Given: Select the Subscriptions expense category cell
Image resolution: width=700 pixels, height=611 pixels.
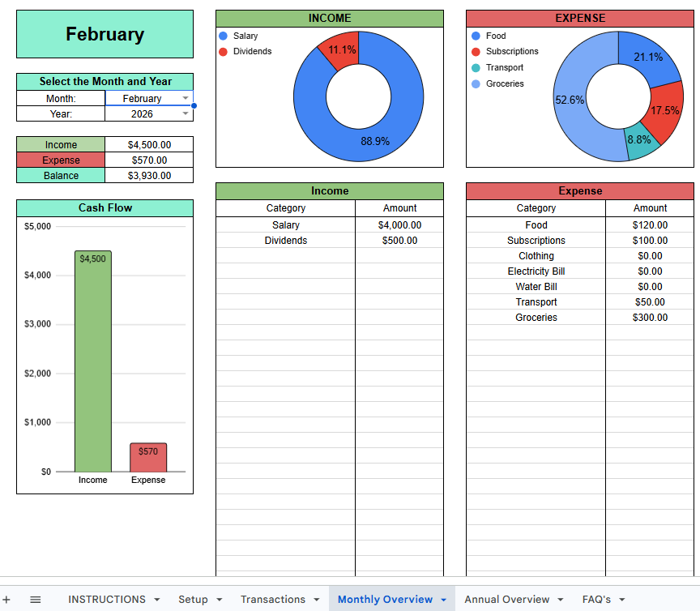Looking at the screenshot, I should coord(536,241).
